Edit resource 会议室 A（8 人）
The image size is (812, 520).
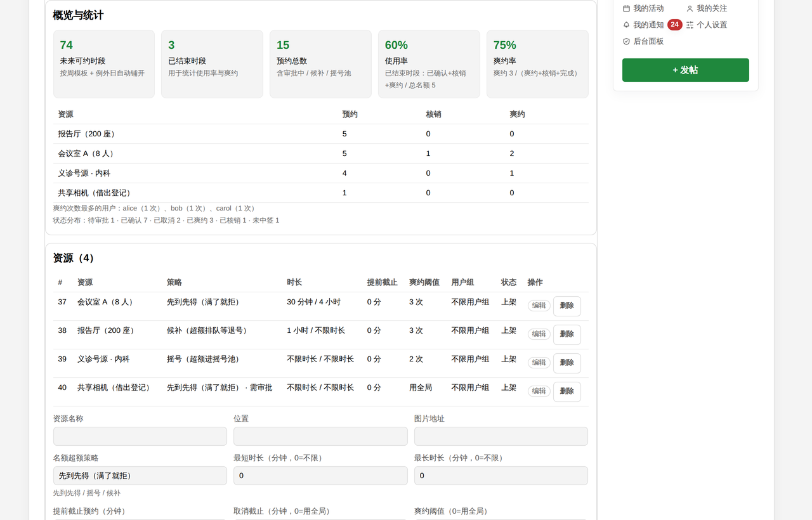point(539,305)
